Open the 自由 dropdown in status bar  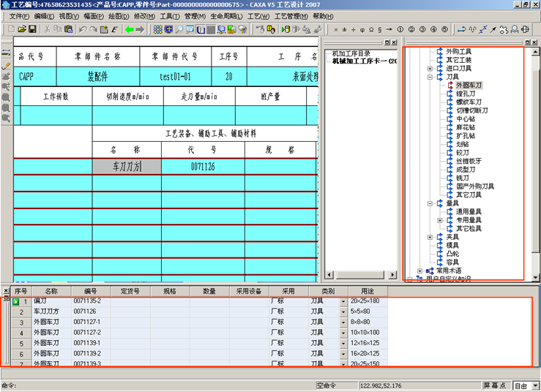(535, 385)
